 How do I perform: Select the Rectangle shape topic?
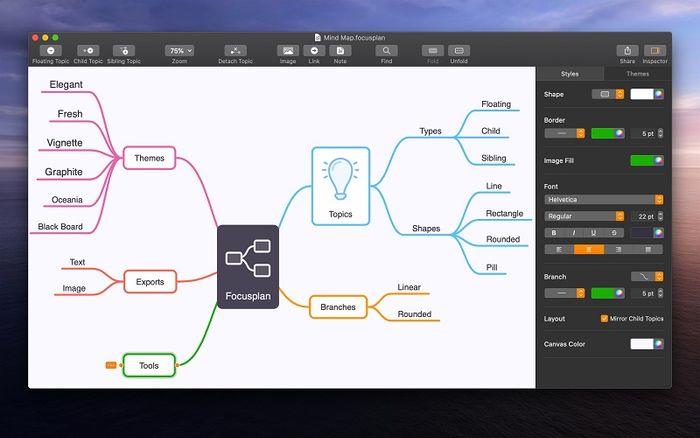[x=504, y=213]
